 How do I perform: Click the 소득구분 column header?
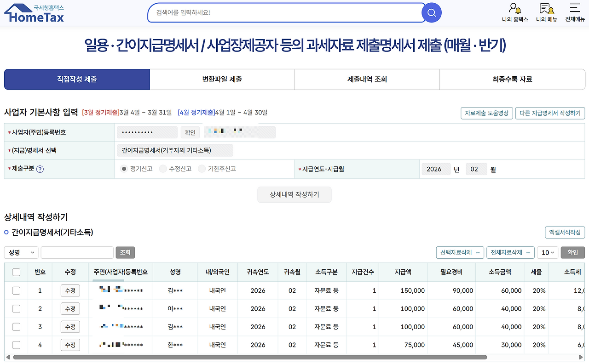(x=326, y=272)
